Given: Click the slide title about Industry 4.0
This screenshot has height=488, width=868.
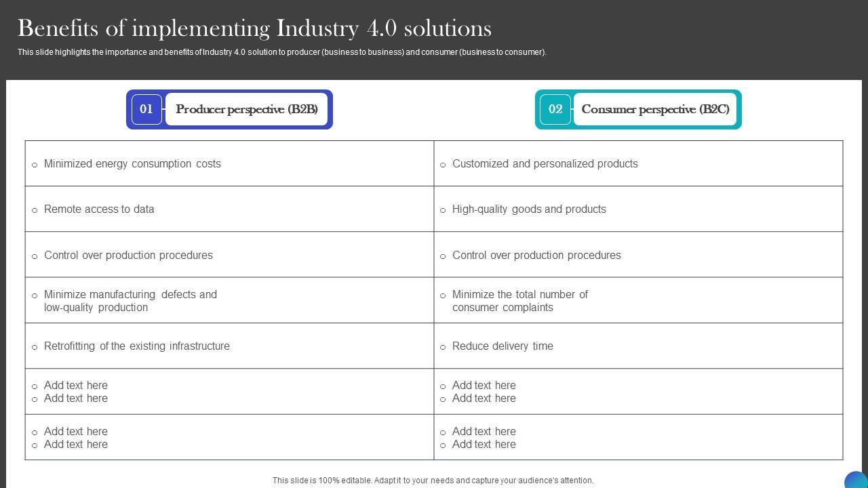Looking at the screenshot, I should 254,28.
